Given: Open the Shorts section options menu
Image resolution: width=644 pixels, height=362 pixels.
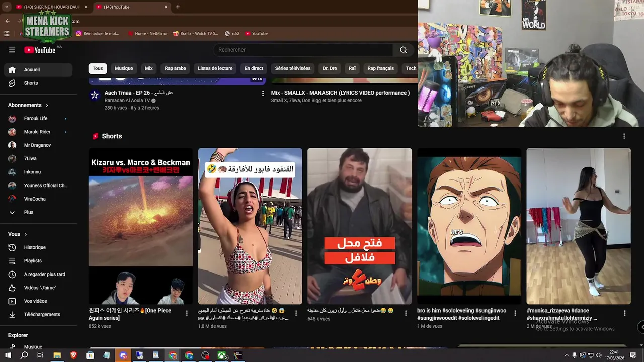Looking at the screenshot, I should pyautogui.click(x=624, y=136).
